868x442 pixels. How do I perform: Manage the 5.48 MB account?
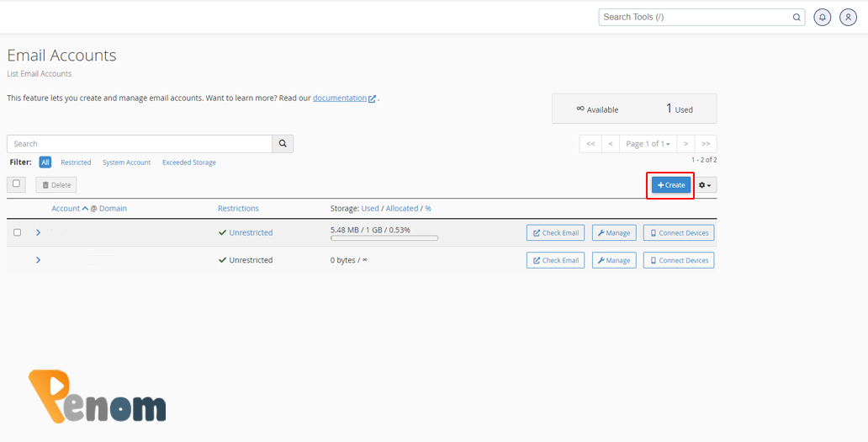[614, 232]
